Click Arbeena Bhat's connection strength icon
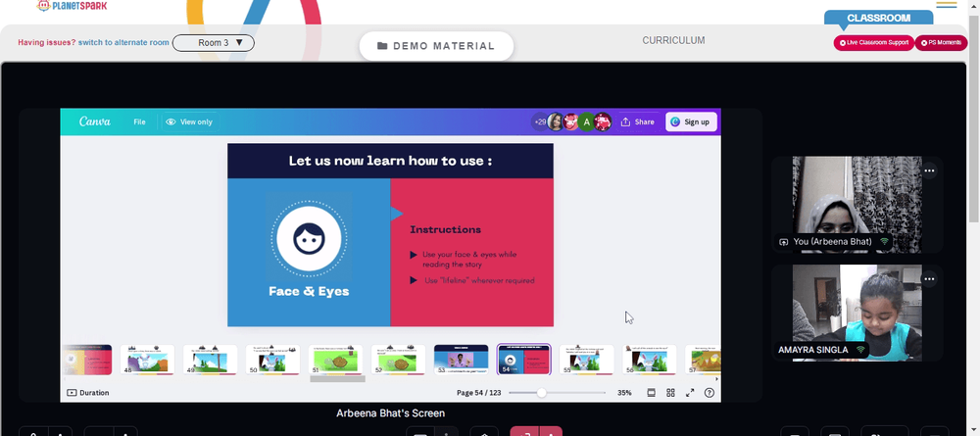Image resolution: width=980 pixels, height=436 pixels. tap(884, 242)
